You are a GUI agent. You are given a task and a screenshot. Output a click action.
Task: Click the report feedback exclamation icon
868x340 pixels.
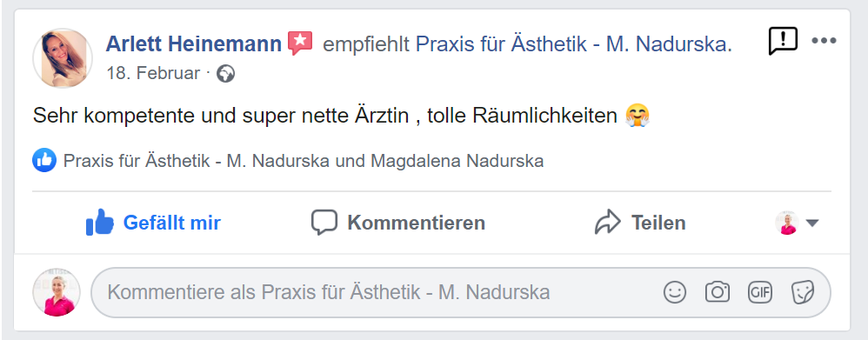[783, 41]
